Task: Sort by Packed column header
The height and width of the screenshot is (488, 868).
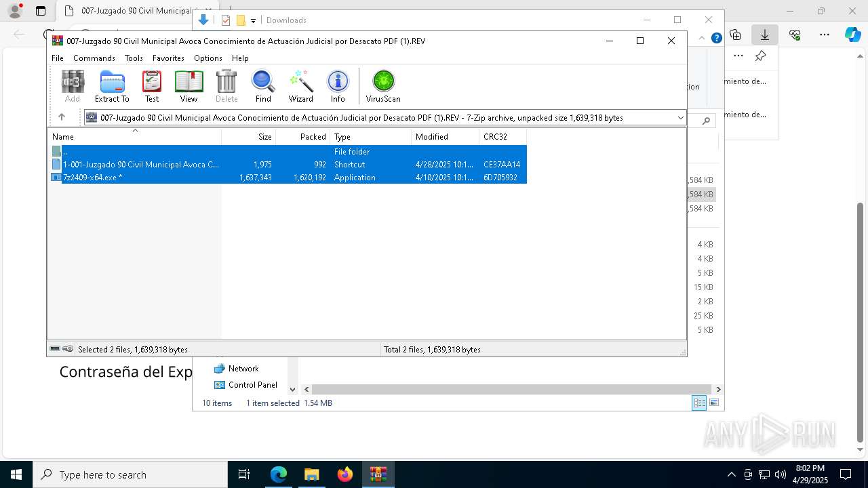Action: [x=303, y=136]
